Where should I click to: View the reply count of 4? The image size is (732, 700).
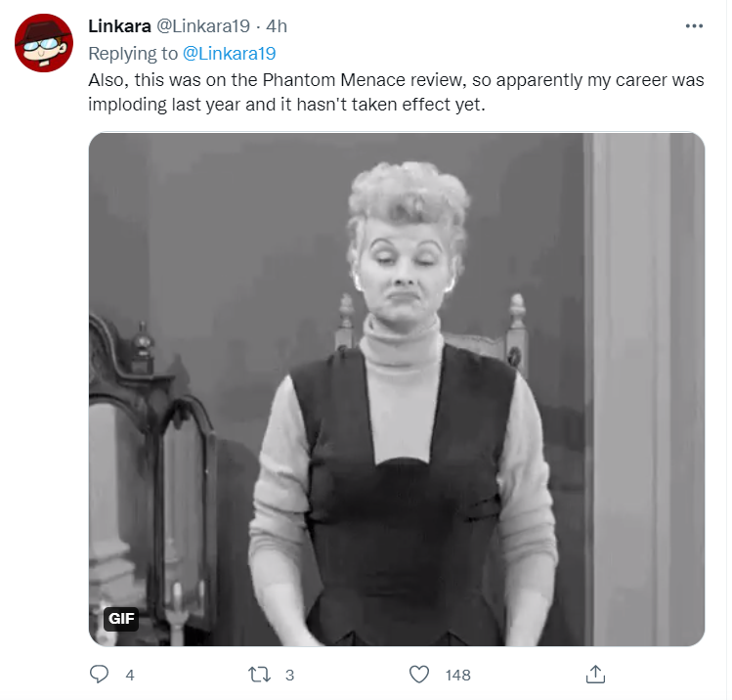130,675
